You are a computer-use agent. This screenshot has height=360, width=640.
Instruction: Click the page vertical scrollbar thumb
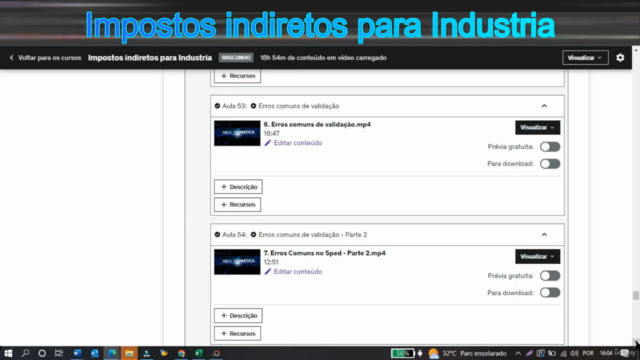click(x=636, y=295)
